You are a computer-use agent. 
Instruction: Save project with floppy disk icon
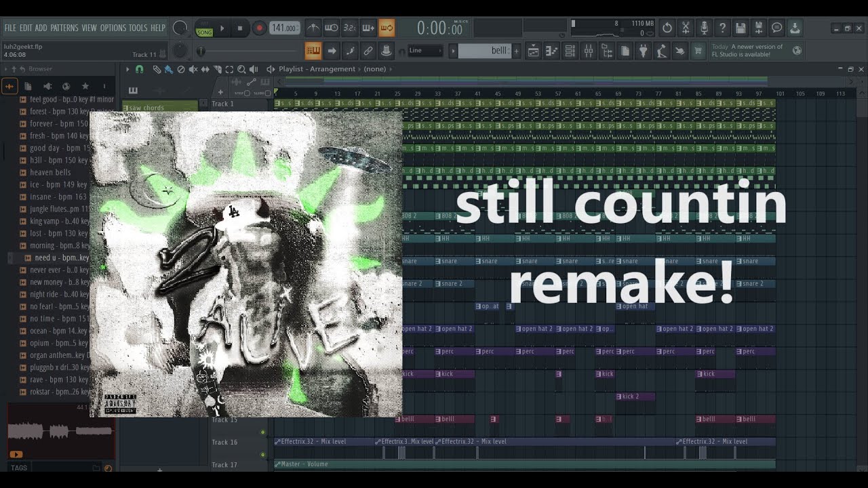[x=741, y=28]
